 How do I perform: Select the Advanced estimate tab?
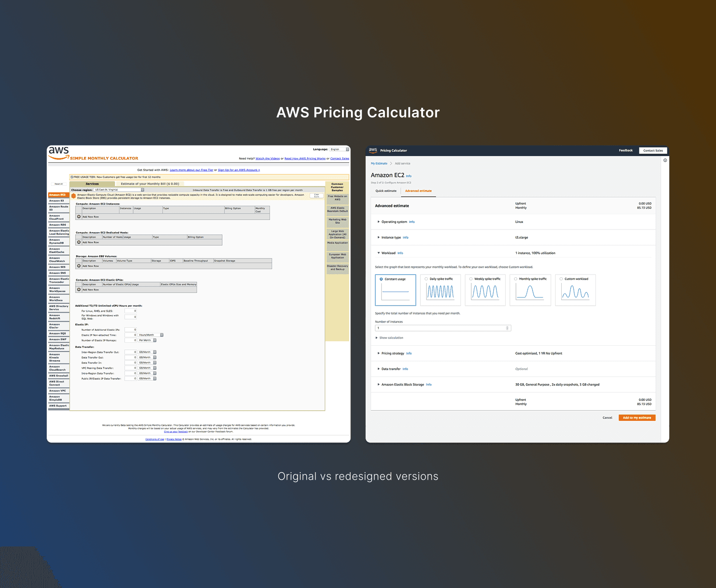click(x=419, y=191)
